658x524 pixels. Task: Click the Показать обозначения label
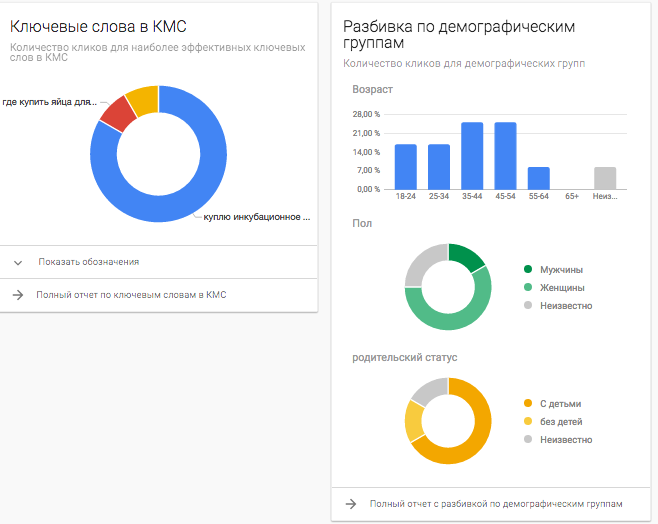point(89,262)
